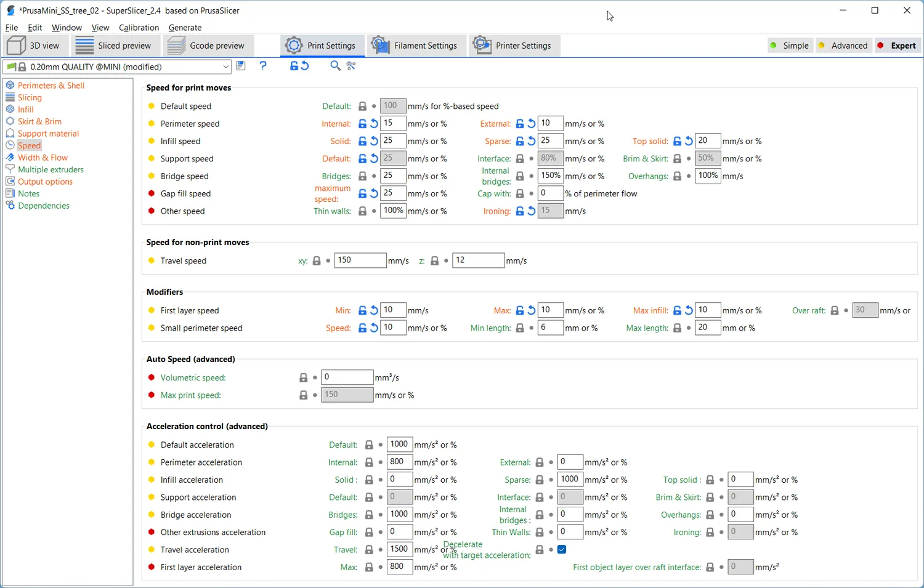The height and width of the screenshot is (588, 924).
Task: Reset Max infill first layer speed
Action: pos(689,311)
